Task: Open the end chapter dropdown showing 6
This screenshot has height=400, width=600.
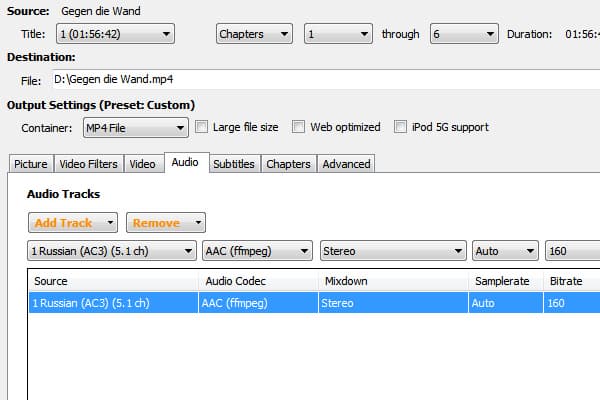Action: tap(464, 34)
